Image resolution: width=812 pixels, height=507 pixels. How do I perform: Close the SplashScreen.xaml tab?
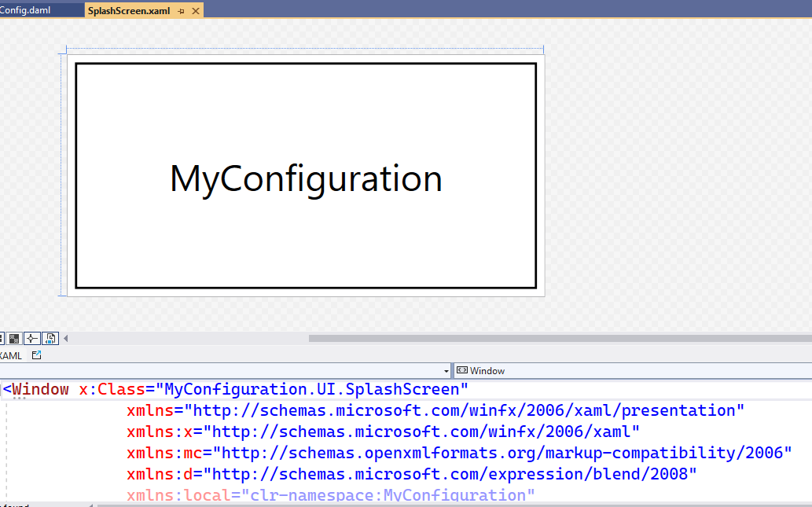click(195, 11)
